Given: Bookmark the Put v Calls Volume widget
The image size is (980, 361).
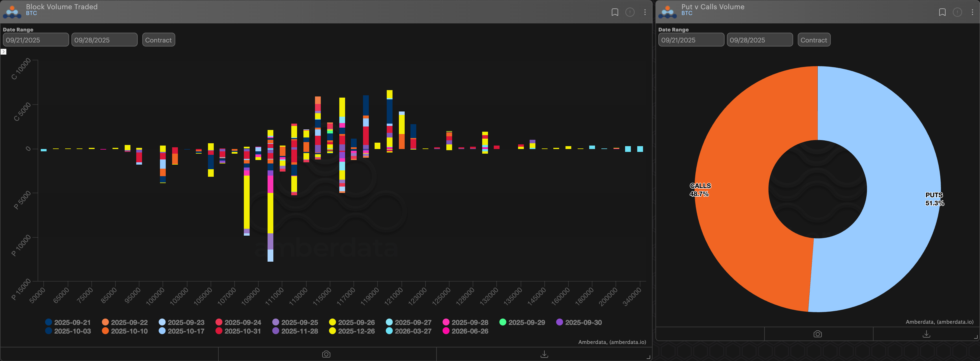Looking at the screenshot, I should 942,12.
